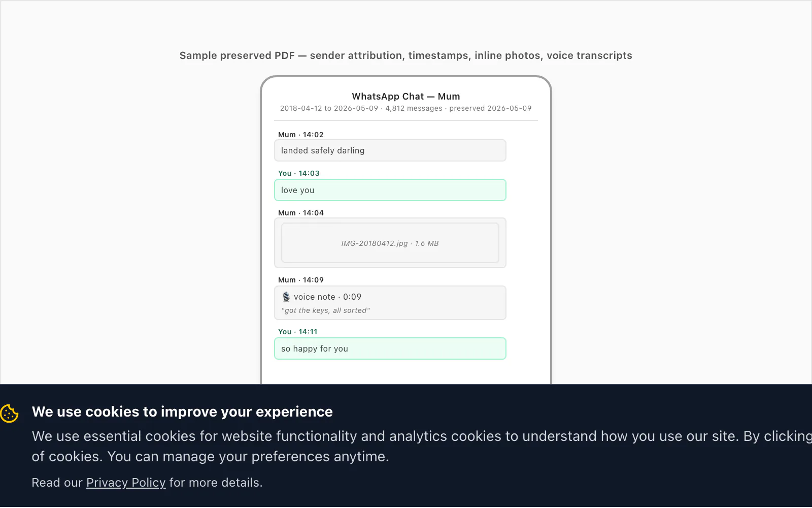Viewport: 812px width, 508px height.
Task: Click the 'Mum · 14:04' sender label
Action: (x=301, y=213)
